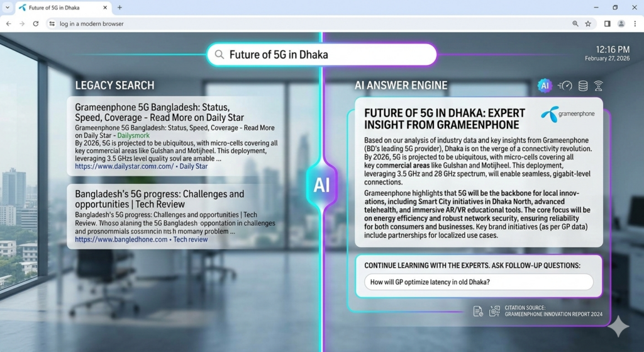This screenshot has width=644, height=352.
Task: Expand the tab search dropdown arrow
Action: tap(8, 8)
